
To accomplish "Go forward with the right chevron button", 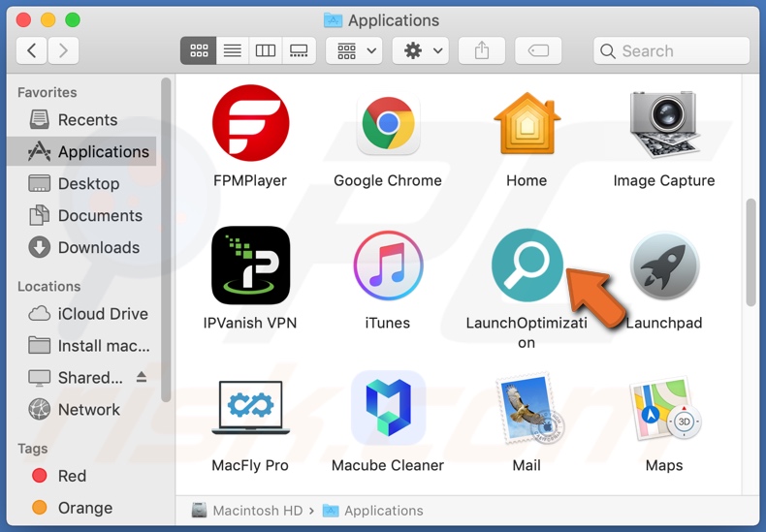I will click(x=63, y=50).
